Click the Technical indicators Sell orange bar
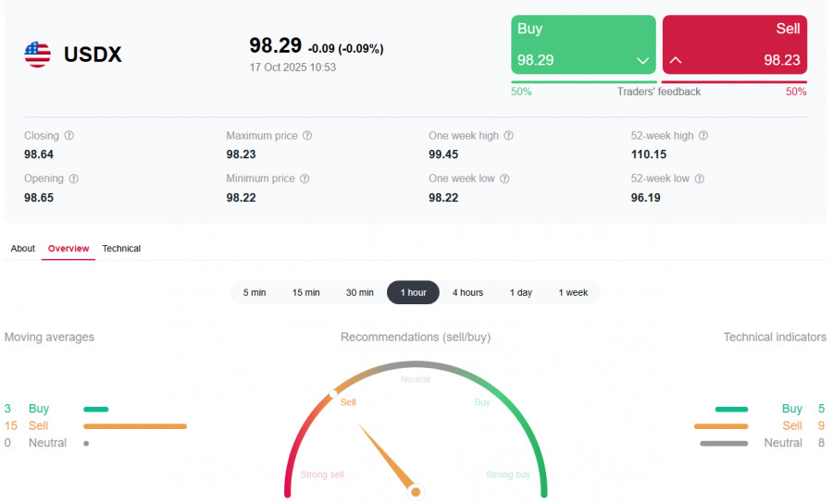Viewport: 833px width, 504px height. 721,426
